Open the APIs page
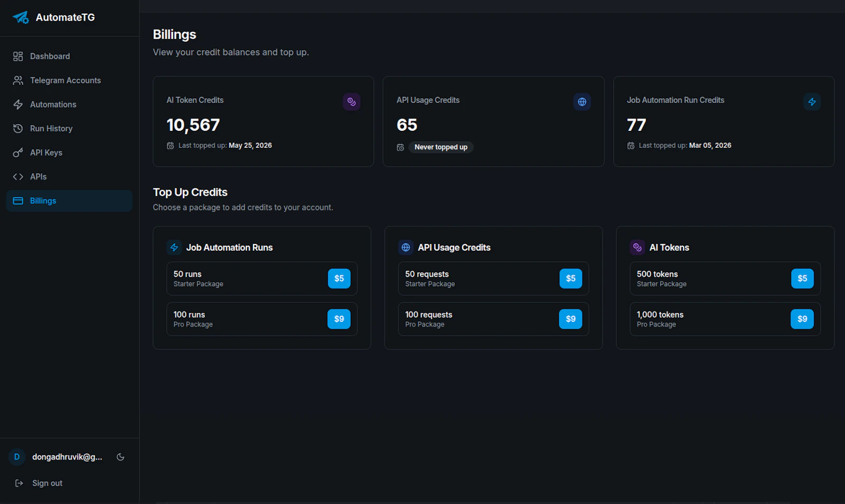845x504 pixels. (x=69, y=177)
